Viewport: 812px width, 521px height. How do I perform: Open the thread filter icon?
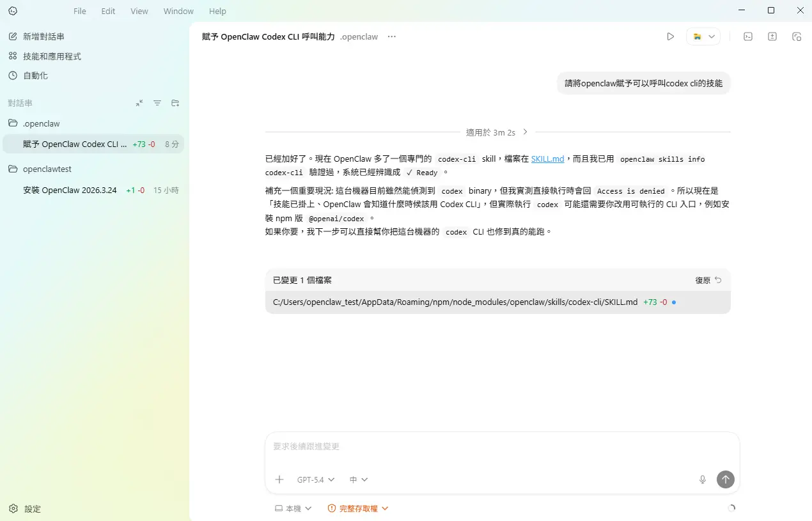(157, 103)
